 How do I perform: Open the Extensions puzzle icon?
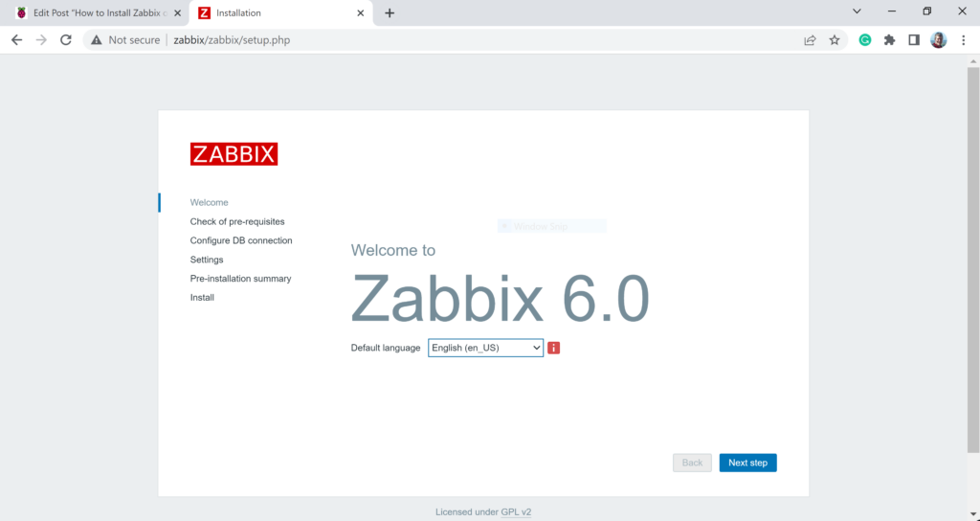pos(889,40)
